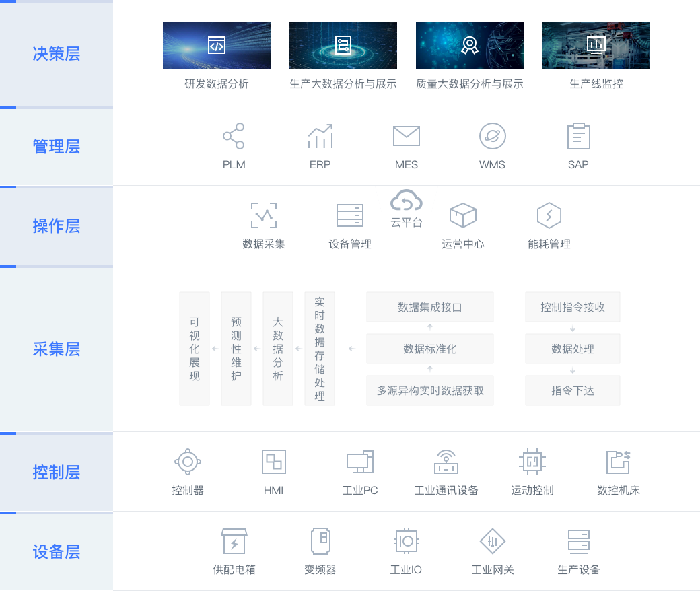The width and height of the screenshot is (700, 591).
Task: Click the 运营中心 cube icon
Action: [x=463, y=215]
